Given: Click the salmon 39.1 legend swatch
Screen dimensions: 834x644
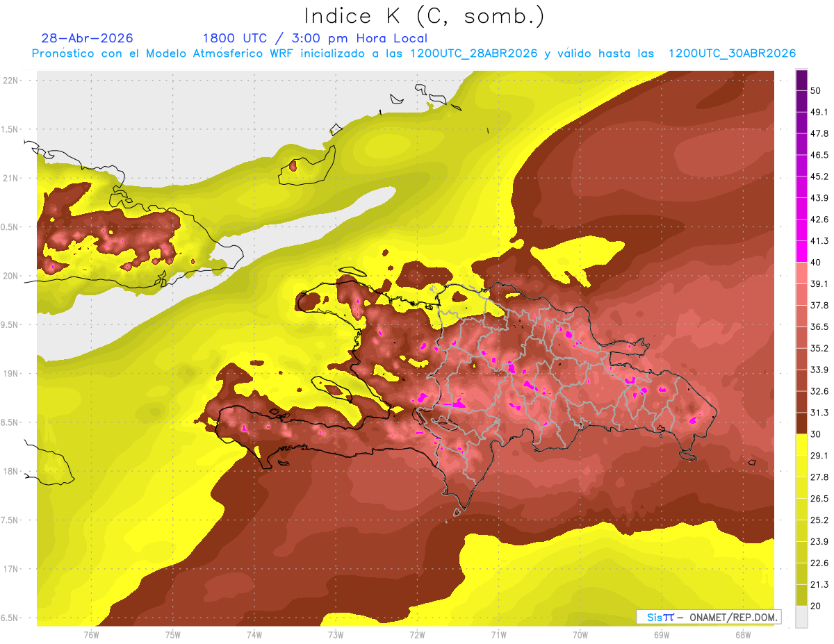Looking at the screenshot, I should [801, 273].
